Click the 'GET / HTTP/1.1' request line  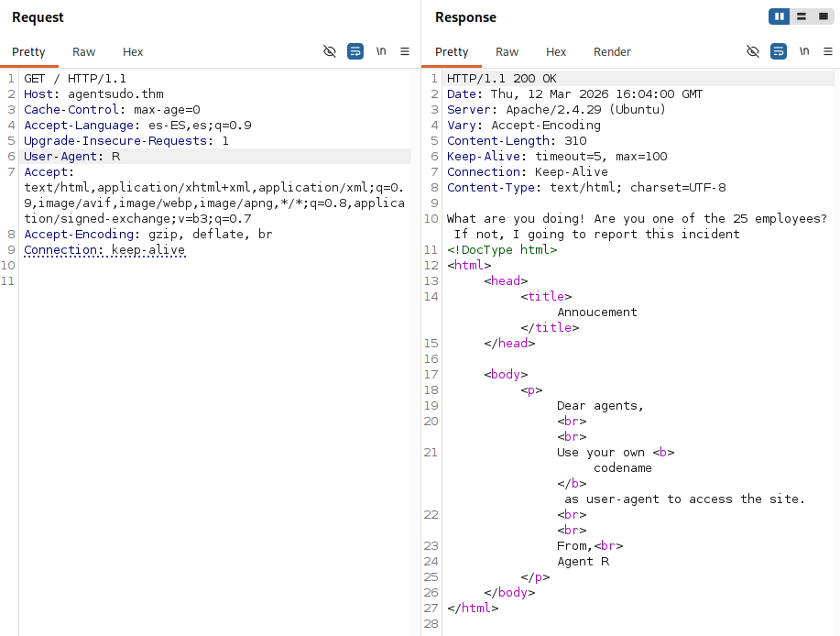coord(75,79)
